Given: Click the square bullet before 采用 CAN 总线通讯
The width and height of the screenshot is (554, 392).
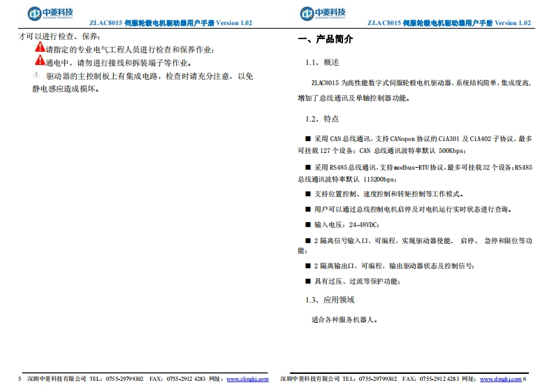Looking at the screenshot, I should (x=308, y=139).
